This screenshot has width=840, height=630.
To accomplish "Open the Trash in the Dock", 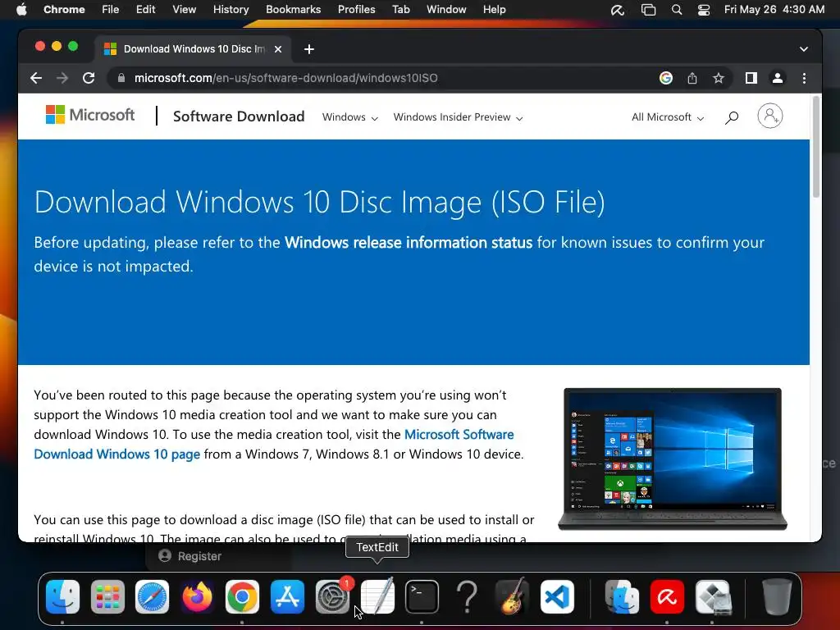I will point(776,597).
